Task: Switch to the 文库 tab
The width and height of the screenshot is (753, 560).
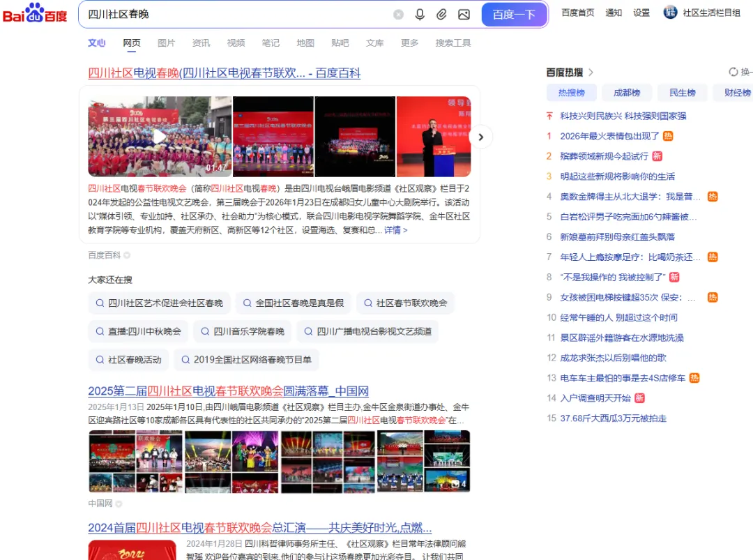Action: [x=374, y=43]
